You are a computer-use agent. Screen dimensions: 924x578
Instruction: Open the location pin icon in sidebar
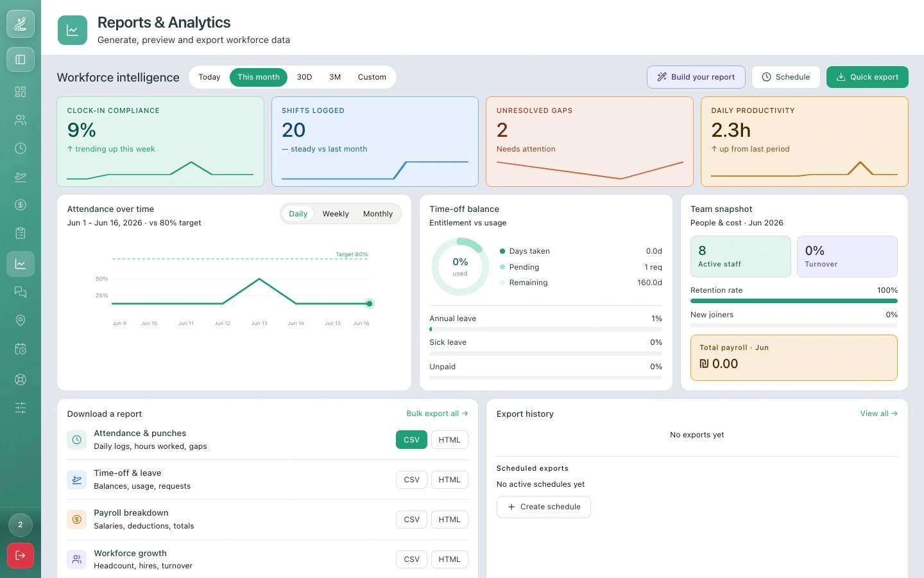(21, 320)
